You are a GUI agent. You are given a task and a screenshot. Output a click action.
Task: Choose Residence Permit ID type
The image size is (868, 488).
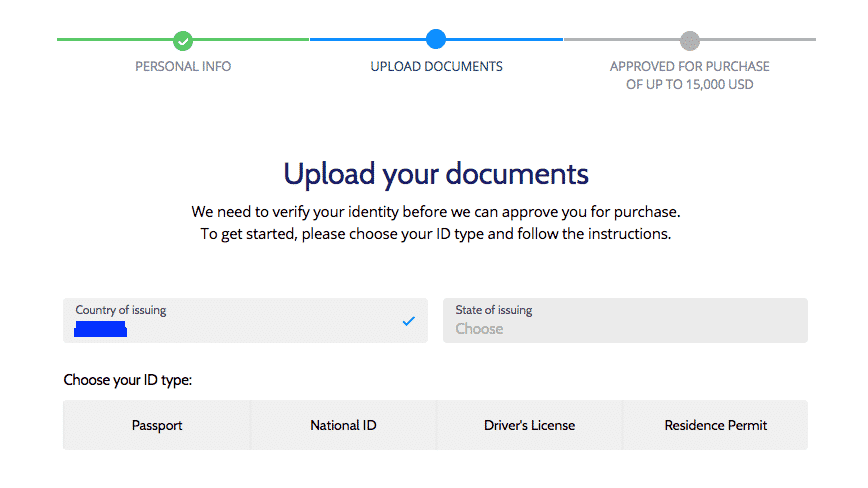coord(715,425)
